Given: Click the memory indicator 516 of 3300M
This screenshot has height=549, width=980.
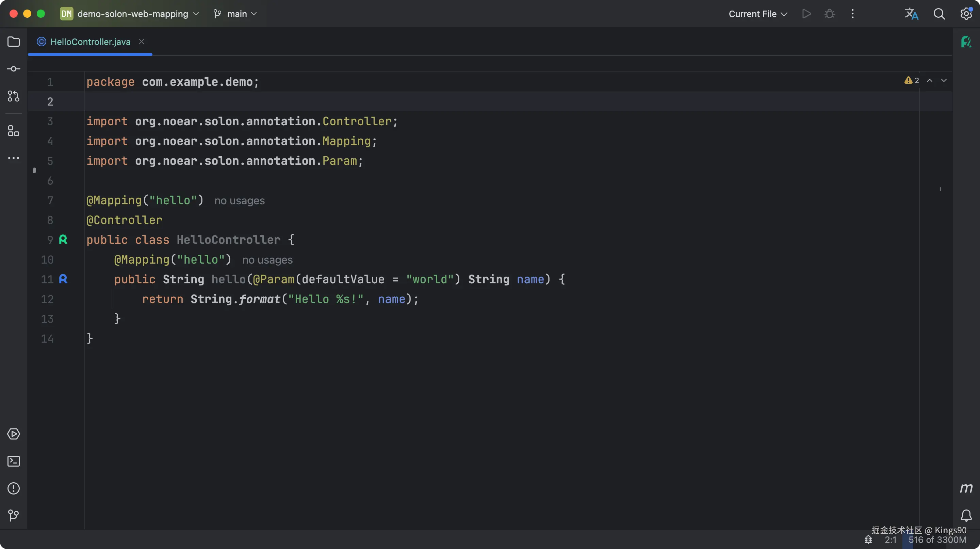Looking at the screenshot, I should (937, 540).
